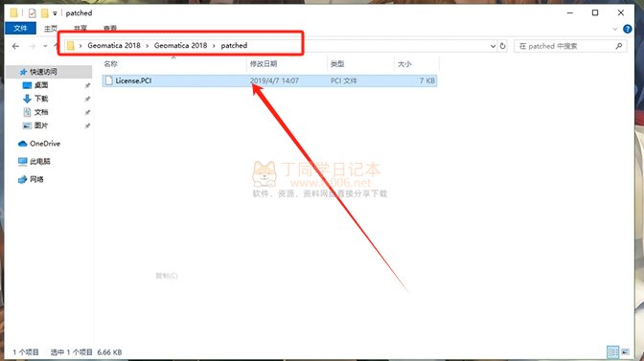The image size is (644, 361).
Task: Click the OneDrive cloud icon
Action: click(x=23, y=144)
